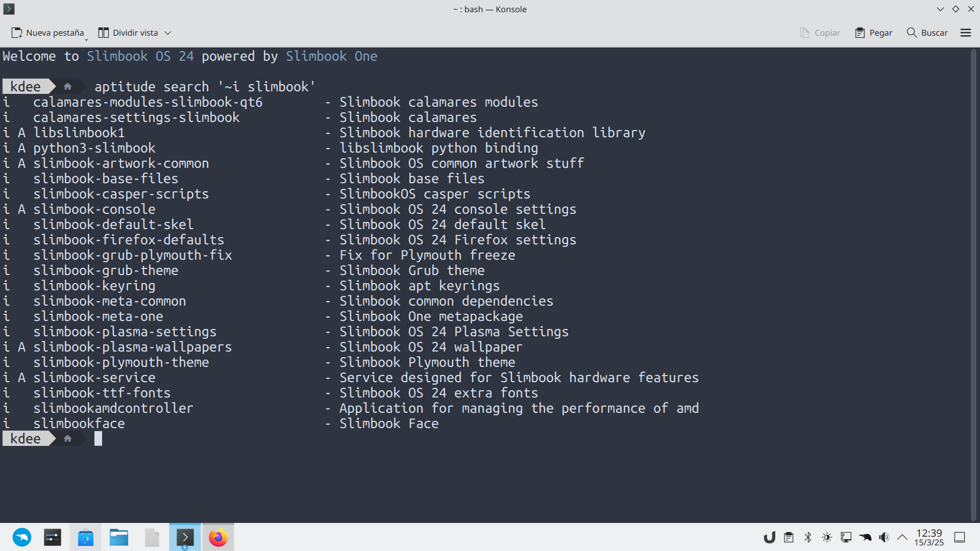Image resolution: width=980 pixels, height=551 pixels.
Task: Open the clock showing 12:39
Action: (x=929, y=537)
